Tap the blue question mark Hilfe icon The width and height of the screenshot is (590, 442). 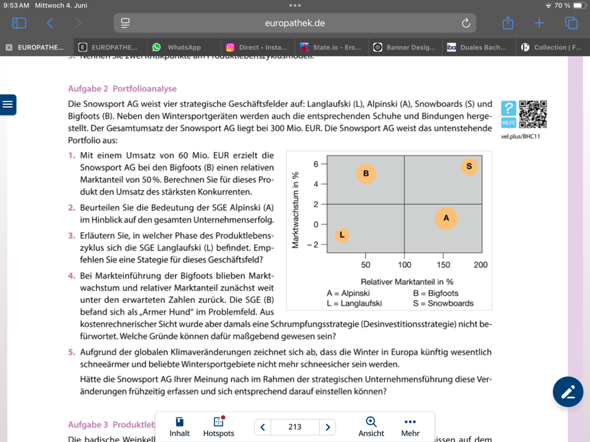pyautogui.click(x=508, y=114)
